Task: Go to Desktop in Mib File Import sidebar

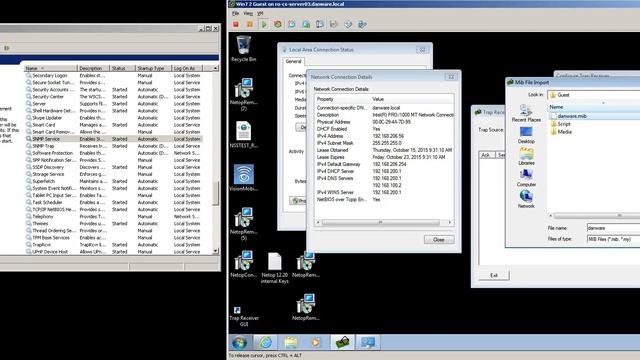Action: (x=526, y=135)
